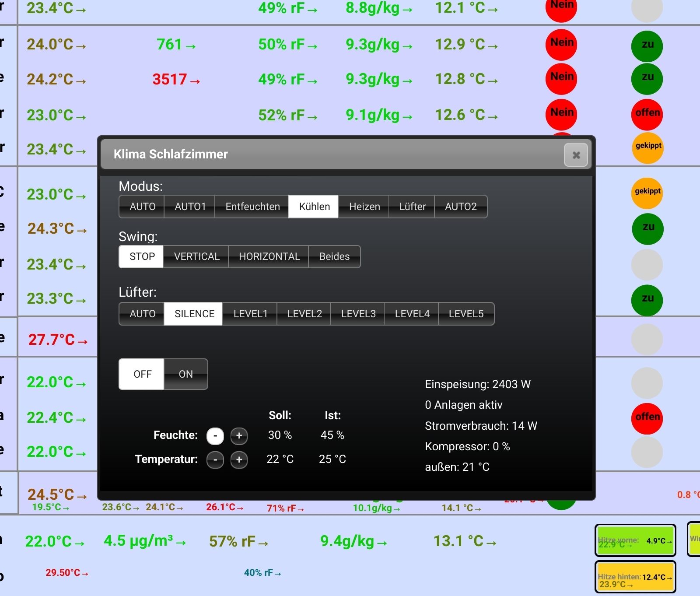The width and height of the screenshot is (700, 596).
Task: Click the 71% rF red value
Action: point(285,508)
